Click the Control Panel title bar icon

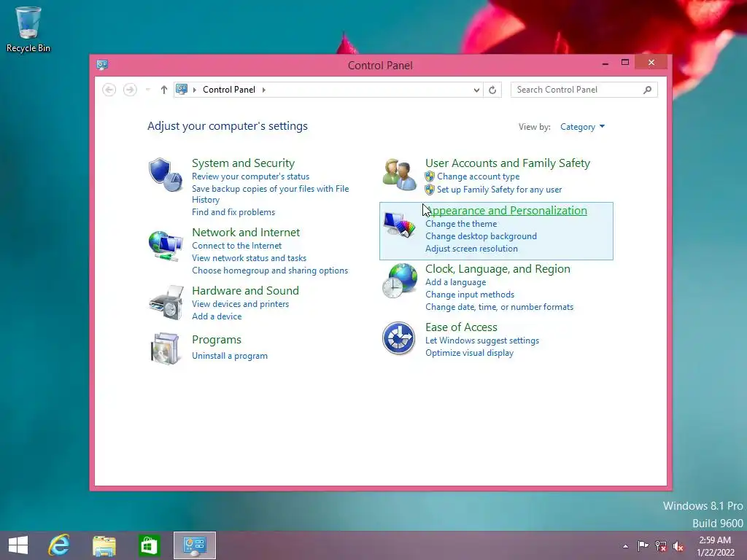[102, 65]
